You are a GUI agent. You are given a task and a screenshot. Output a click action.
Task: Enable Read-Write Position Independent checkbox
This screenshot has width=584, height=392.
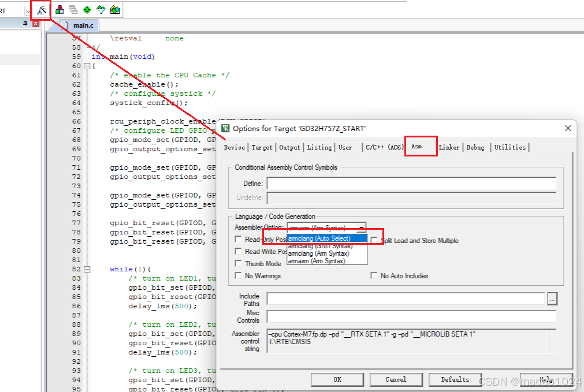(239, 251)
